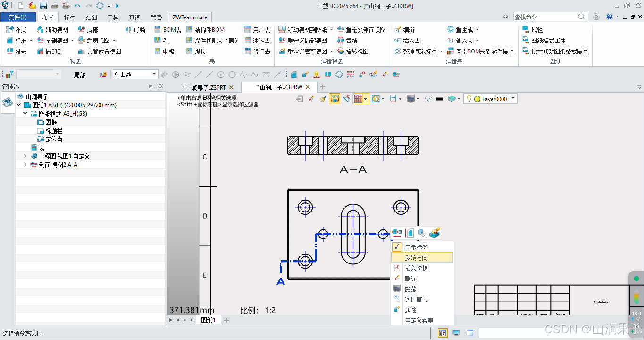This screenshot has height=340, width=644.
Task: Switch to the 山涧果子.Z3PRT document tab
Action: tap(206, 87)
